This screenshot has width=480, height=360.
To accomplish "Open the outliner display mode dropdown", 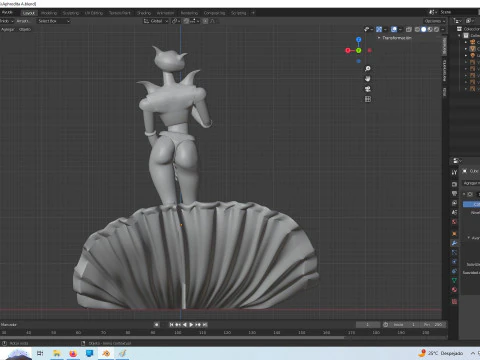I will click(x=457, y=21).
